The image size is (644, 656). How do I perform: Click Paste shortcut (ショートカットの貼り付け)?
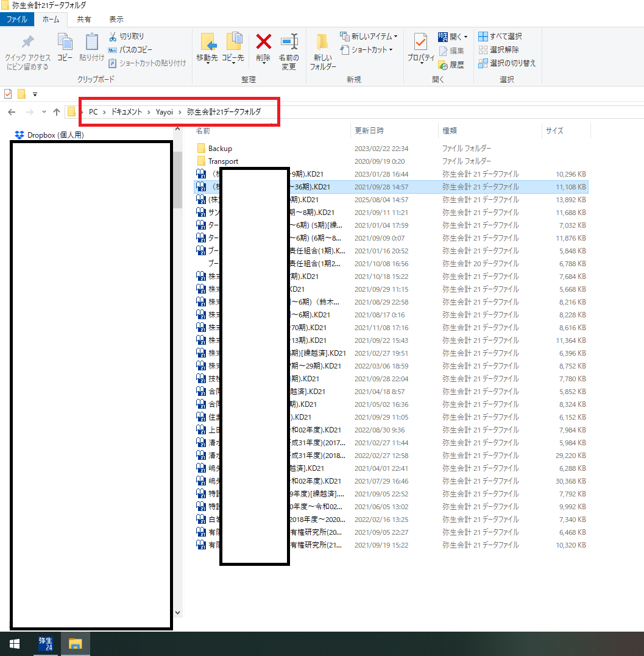(147, 63)
